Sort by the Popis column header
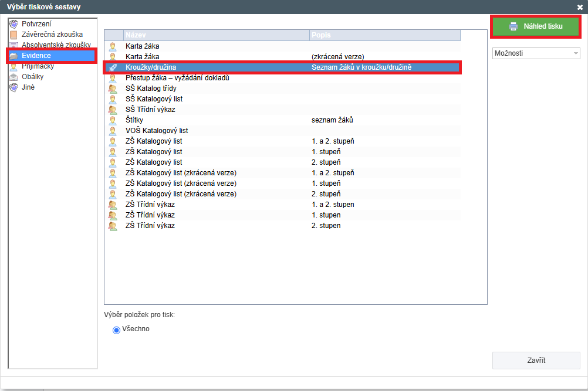The image size is (588, 391). (x=385, y=35)
